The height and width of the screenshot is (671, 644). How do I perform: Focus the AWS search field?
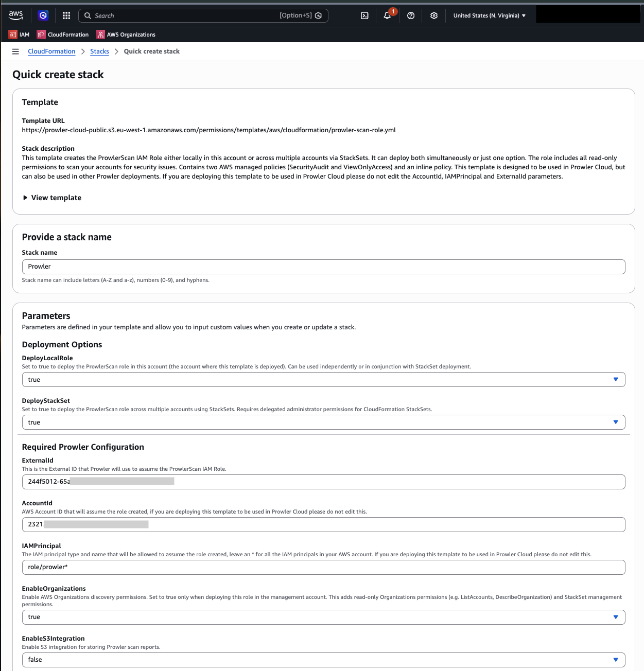tap(203, 15)
